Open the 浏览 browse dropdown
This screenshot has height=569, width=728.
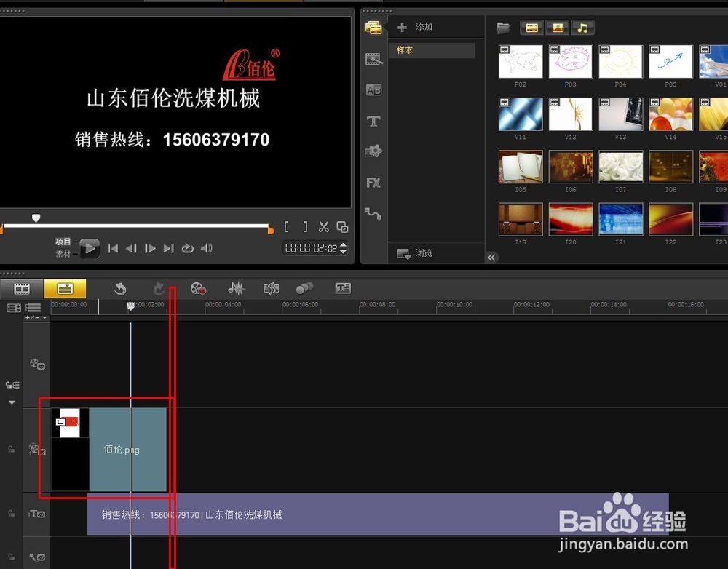pos(414,253)
